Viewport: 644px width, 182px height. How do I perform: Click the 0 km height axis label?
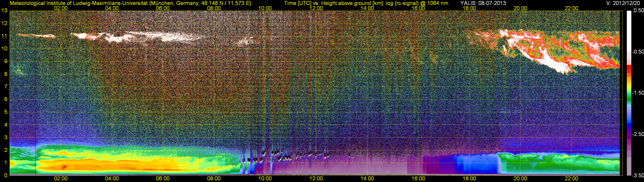pos(6,176)
